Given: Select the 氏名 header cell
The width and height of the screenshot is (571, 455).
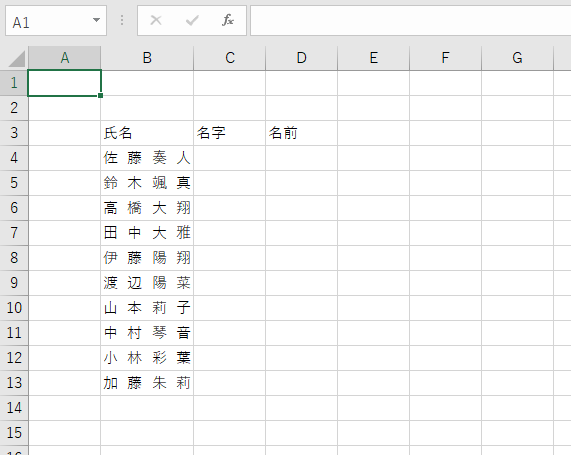Looking at the screenshot, I should (147, 133).
